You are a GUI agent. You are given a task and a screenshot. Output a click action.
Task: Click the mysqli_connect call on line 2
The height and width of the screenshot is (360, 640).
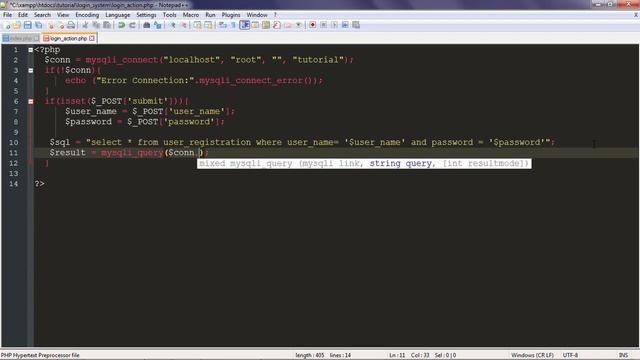tap(121, 60)
